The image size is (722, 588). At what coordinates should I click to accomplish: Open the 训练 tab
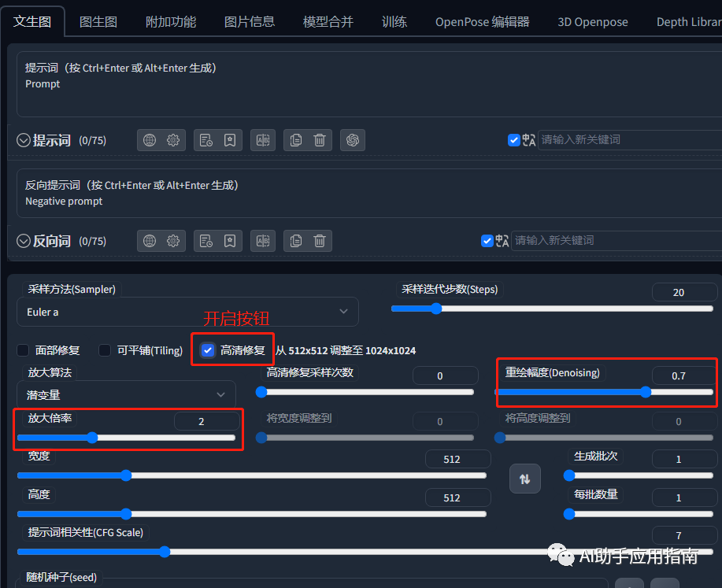pos(394,21)
